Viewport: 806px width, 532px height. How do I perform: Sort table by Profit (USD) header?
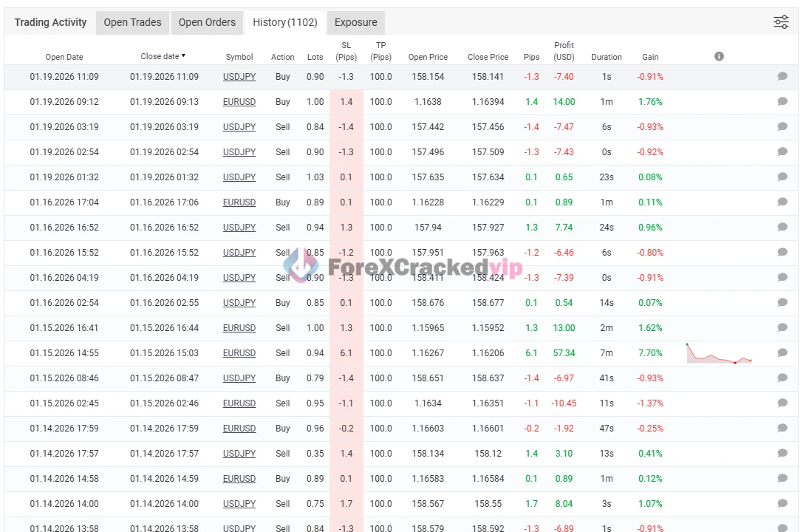(x=564, y=51)
